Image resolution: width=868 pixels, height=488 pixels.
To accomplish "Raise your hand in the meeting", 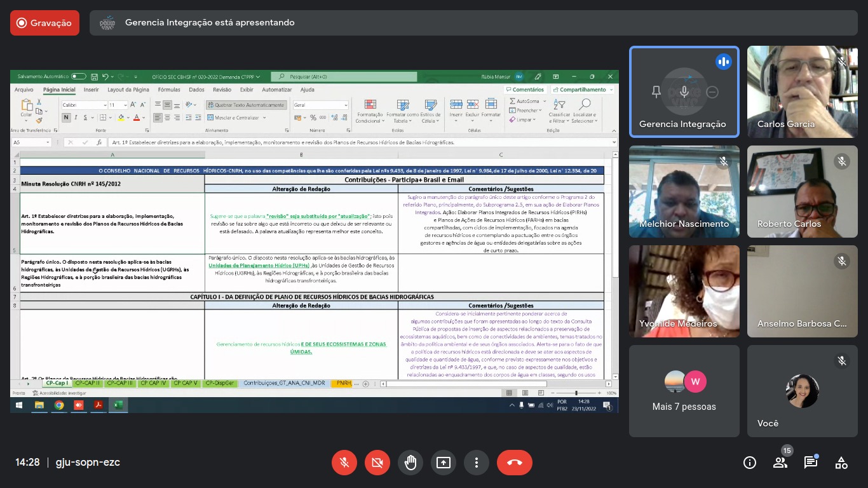I will [410, 463].
